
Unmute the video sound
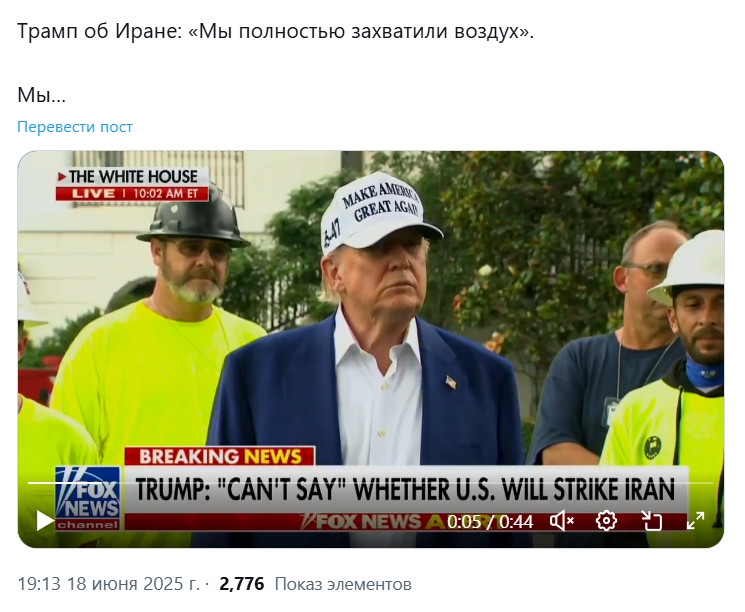562,521
